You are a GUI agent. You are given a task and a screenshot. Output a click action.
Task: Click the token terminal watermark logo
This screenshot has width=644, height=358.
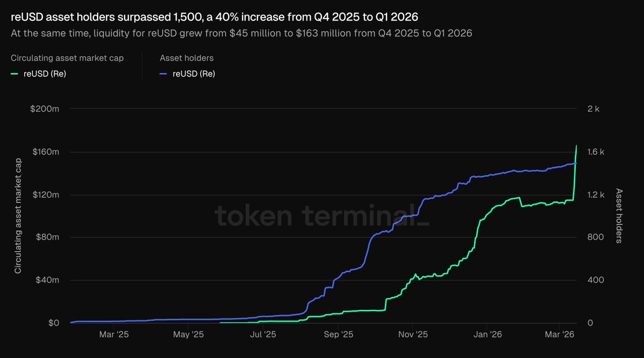pyautogui.click(x=322, y=216)
